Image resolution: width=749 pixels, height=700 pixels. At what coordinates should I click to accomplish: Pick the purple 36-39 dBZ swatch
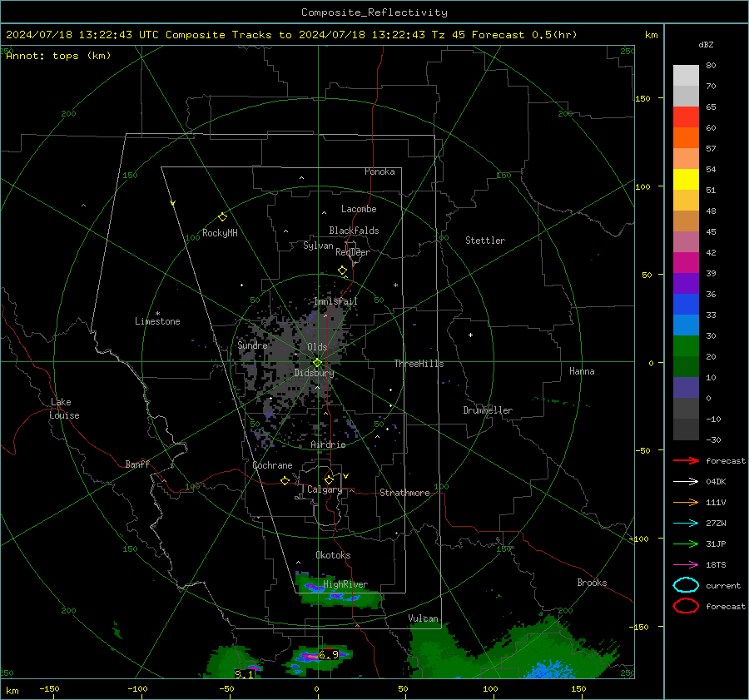coord(686,283)
